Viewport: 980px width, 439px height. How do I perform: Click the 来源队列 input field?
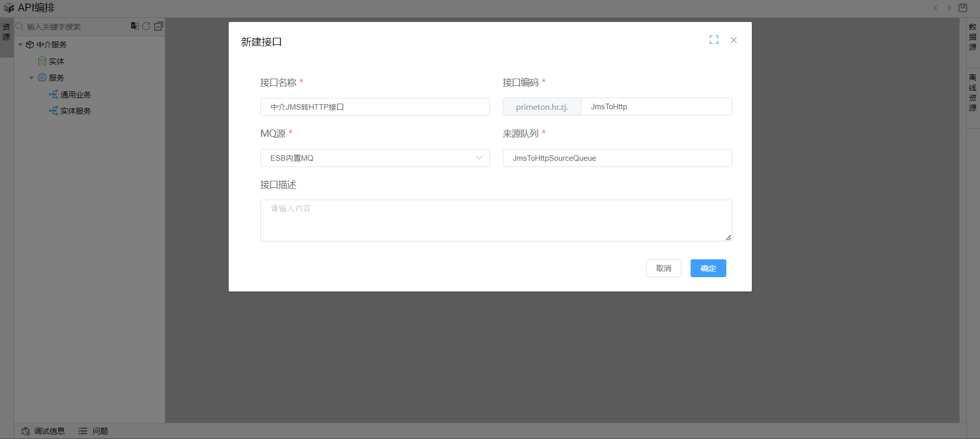click(617, 158)
